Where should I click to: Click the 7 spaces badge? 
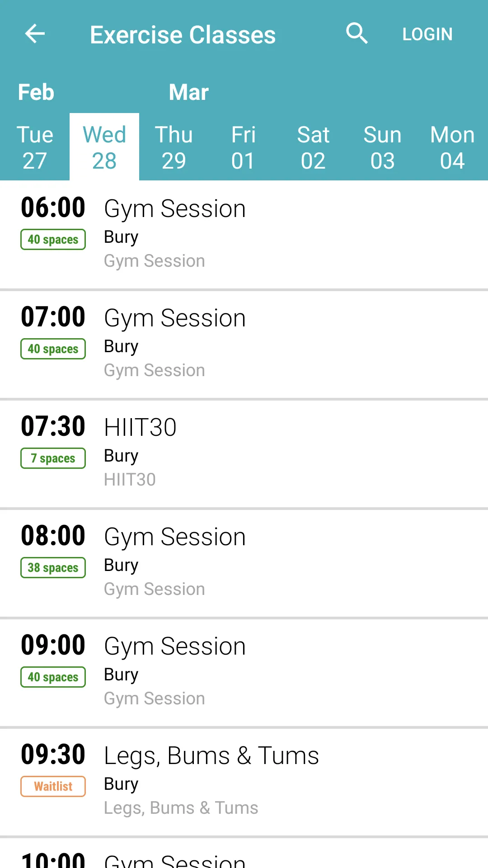click(53, 458)
